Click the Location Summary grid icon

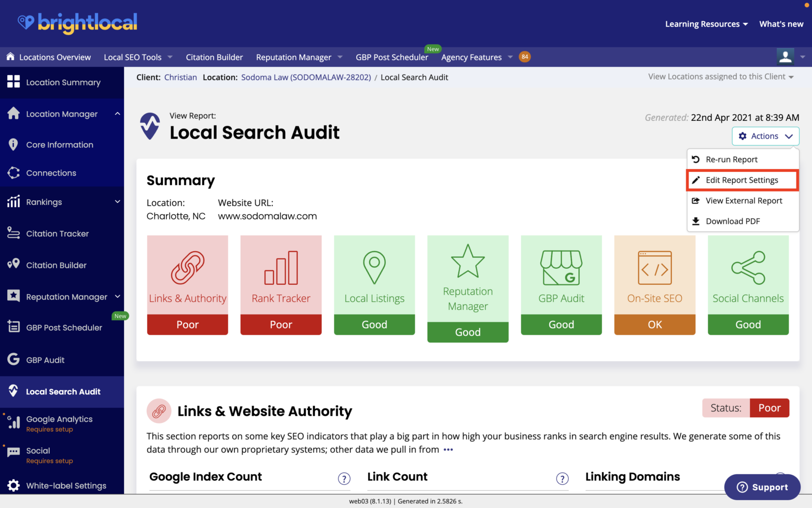tap(14, 82)
